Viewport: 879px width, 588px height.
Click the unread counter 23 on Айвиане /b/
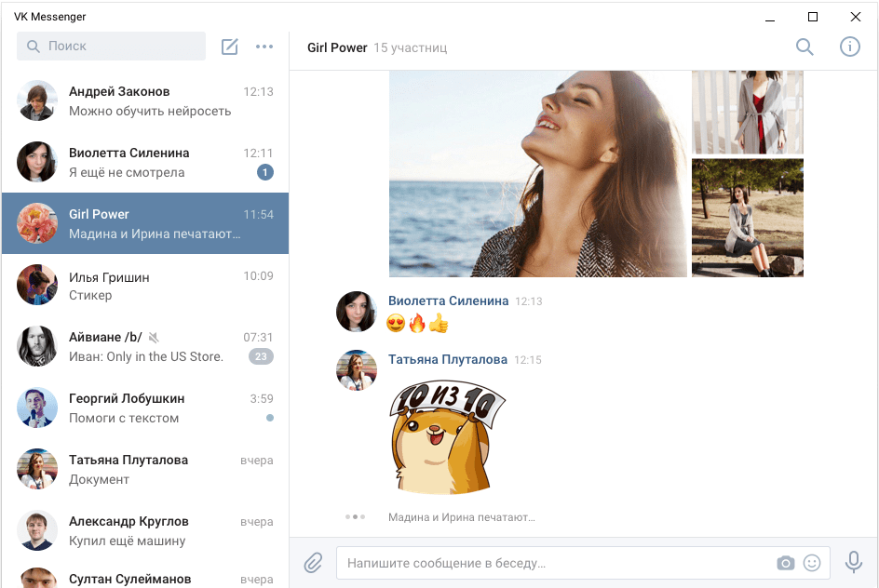[x=262, y=356]
